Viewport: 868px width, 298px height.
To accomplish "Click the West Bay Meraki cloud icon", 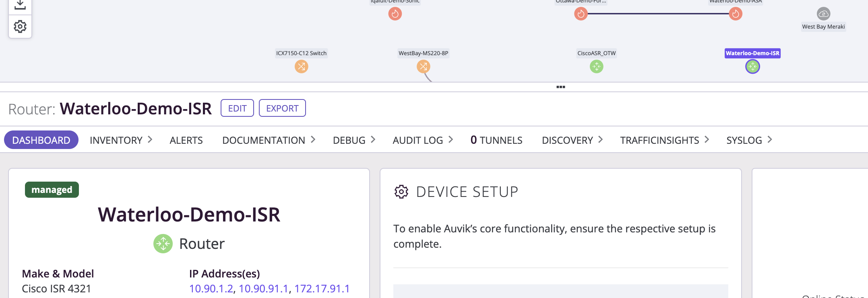I will pyautogui.click(x=823, y=14).
